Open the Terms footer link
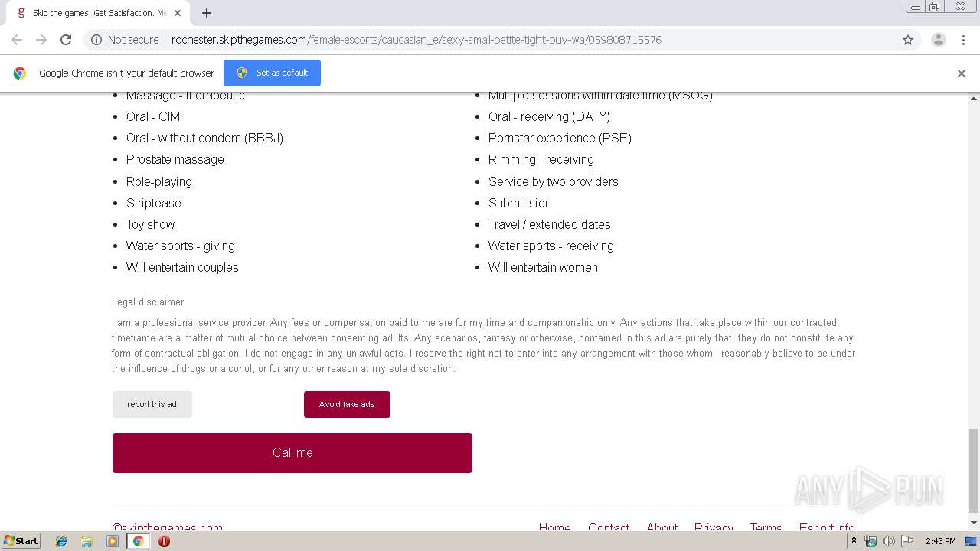 click(766, 527)
